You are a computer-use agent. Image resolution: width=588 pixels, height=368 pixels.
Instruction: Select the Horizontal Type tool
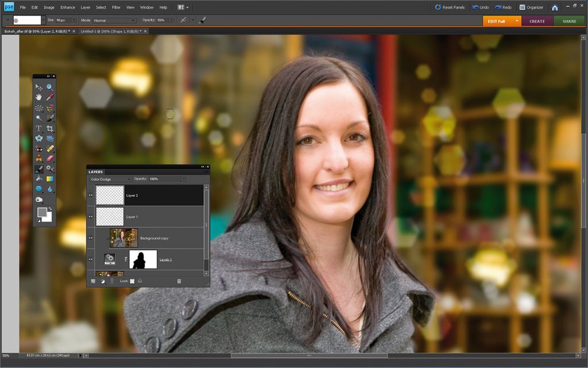[x=39, y=128]
